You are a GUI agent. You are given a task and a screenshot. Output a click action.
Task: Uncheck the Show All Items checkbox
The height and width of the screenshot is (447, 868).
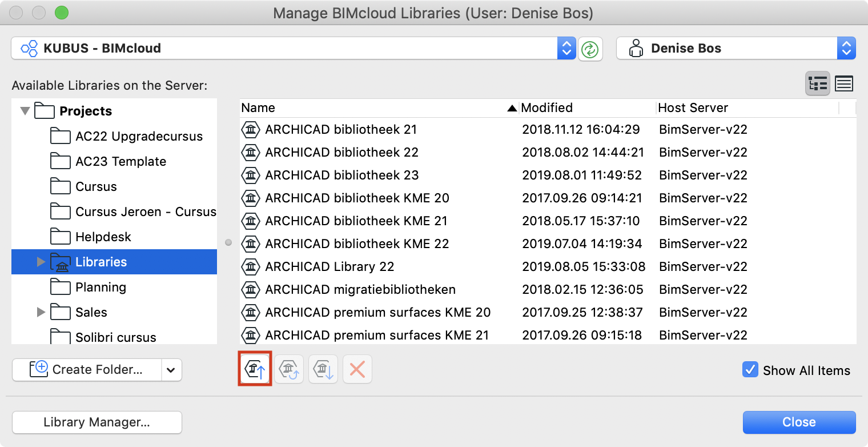click(750, 369)
